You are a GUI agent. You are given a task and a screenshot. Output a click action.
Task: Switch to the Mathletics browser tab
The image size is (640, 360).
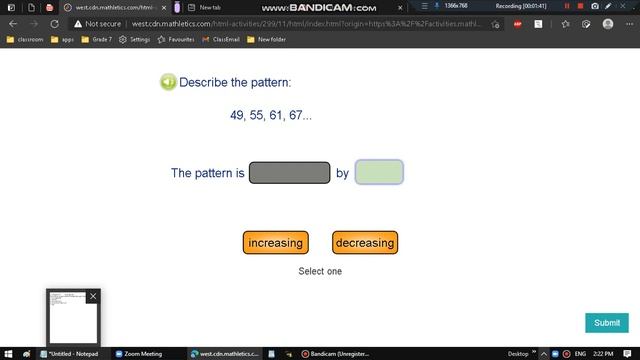pyautogui.click(x=111, y=8)
